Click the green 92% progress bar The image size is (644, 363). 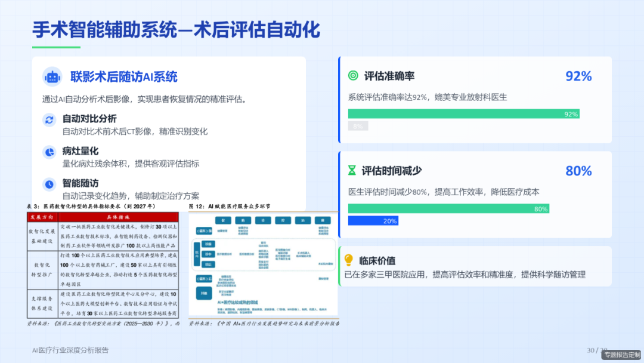(464, 114)
